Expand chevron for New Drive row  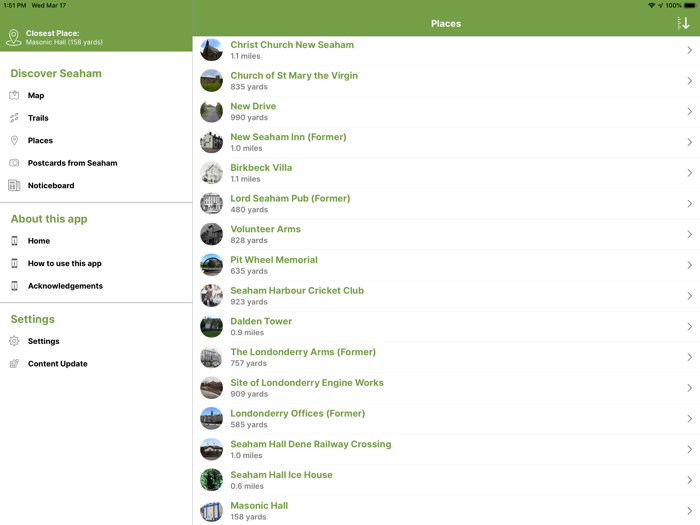click(690, 112)
